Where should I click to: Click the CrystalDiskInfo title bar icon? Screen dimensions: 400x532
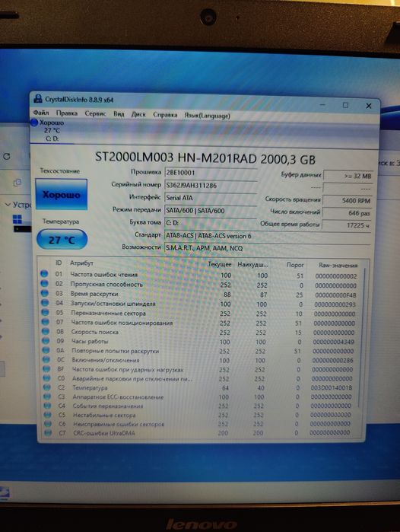(x=38, y=99)
